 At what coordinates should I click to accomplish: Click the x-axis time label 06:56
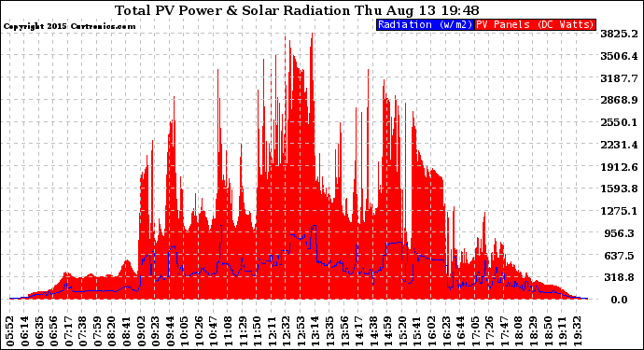coord(54,331)
